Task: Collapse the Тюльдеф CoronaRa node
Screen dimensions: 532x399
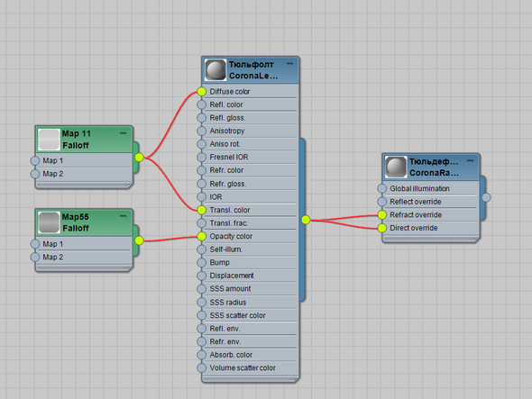Action: point(471,160)
